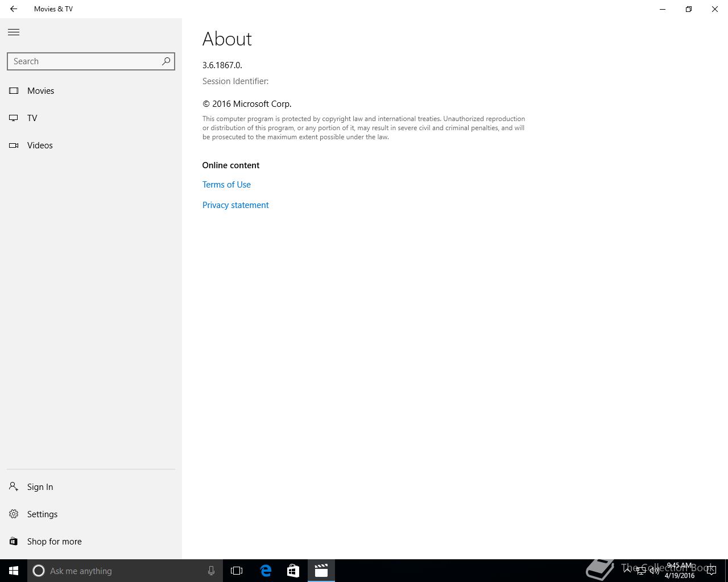The height and width of the screenshot is (582, 728).
Task: Select Sign In in sidebar
Action: pyautogui.click(x=91, y=487)
